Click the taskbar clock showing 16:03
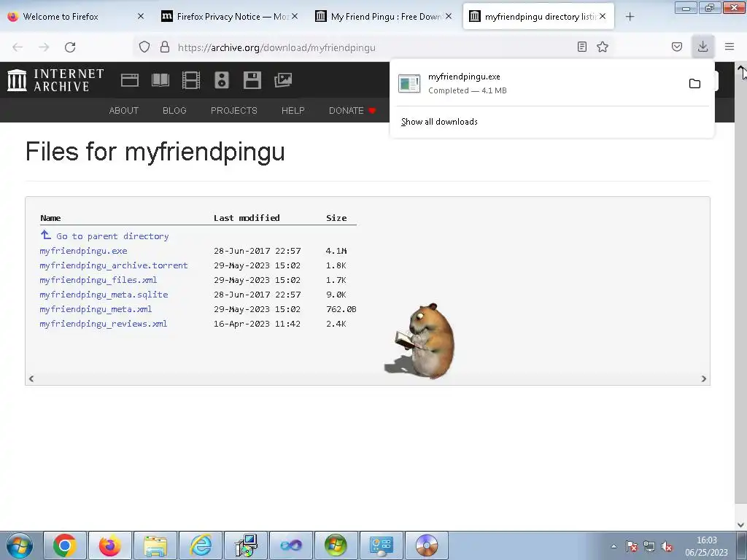This screenshot has height=560, width=747. (x=706, y=546)
